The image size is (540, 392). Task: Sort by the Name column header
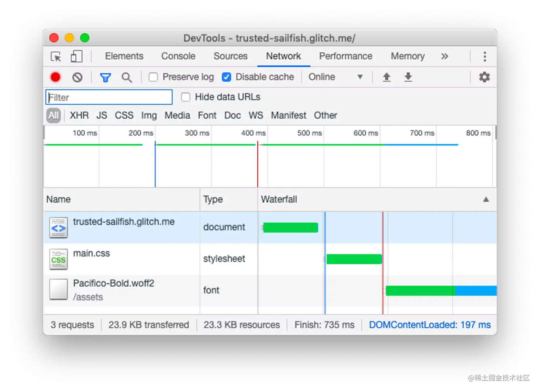(x=122, y=199)
